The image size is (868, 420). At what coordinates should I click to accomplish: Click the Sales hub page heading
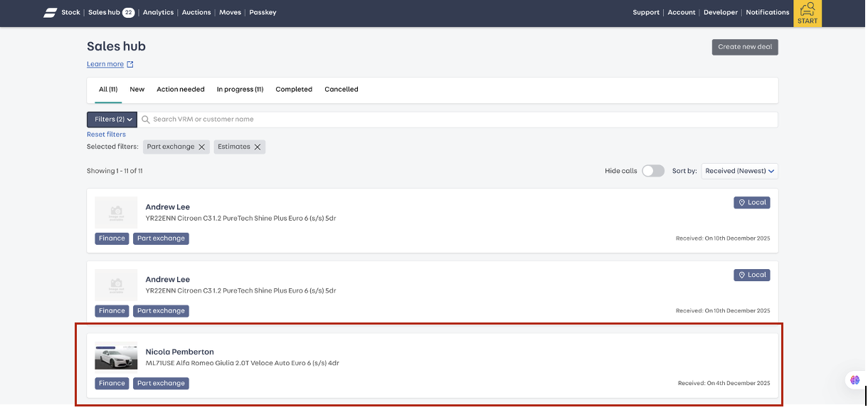(116, 46)
